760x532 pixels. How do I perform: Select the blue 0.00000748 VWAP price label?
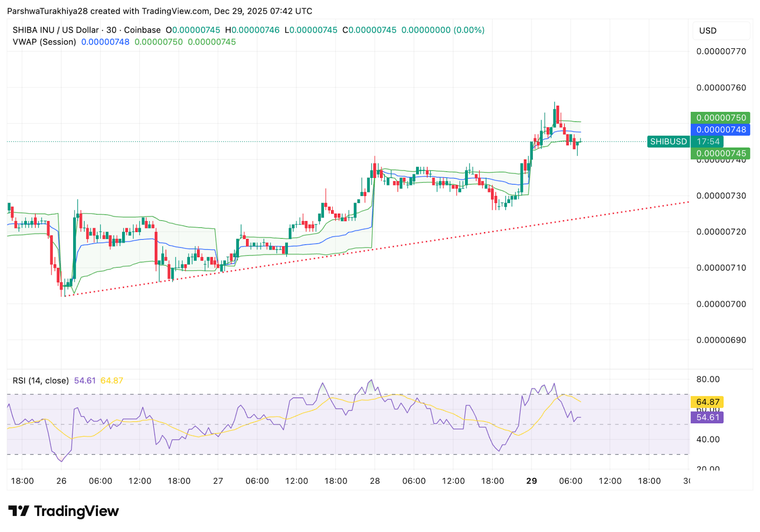pyautogui.click(x=721, y=130)
